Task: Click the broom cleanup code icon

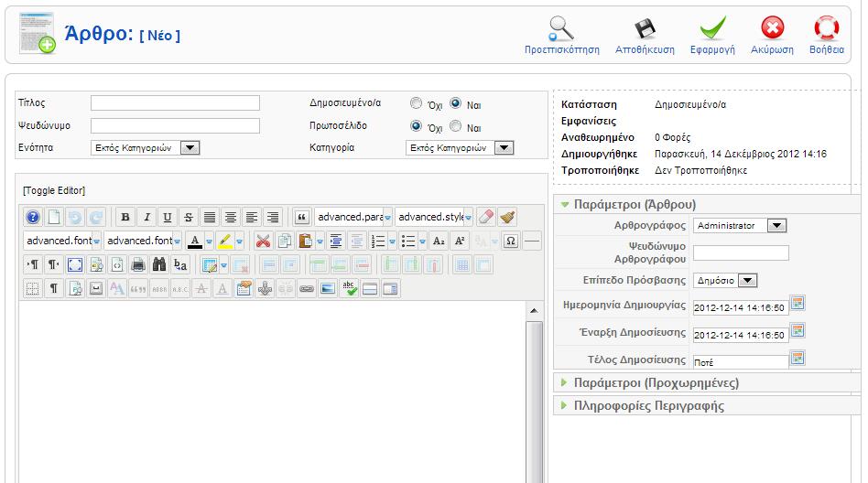Action: [507, 217]
